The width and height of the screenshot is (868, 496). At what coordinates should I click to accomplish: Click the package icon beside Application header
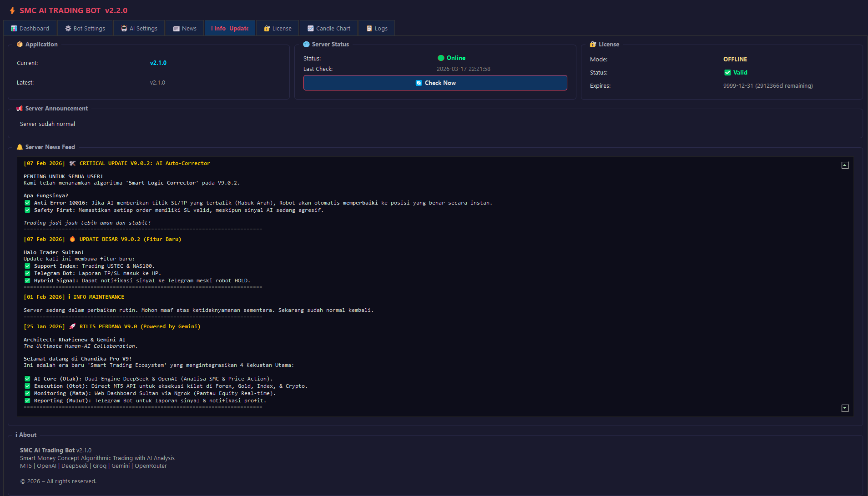pos(20,44)
